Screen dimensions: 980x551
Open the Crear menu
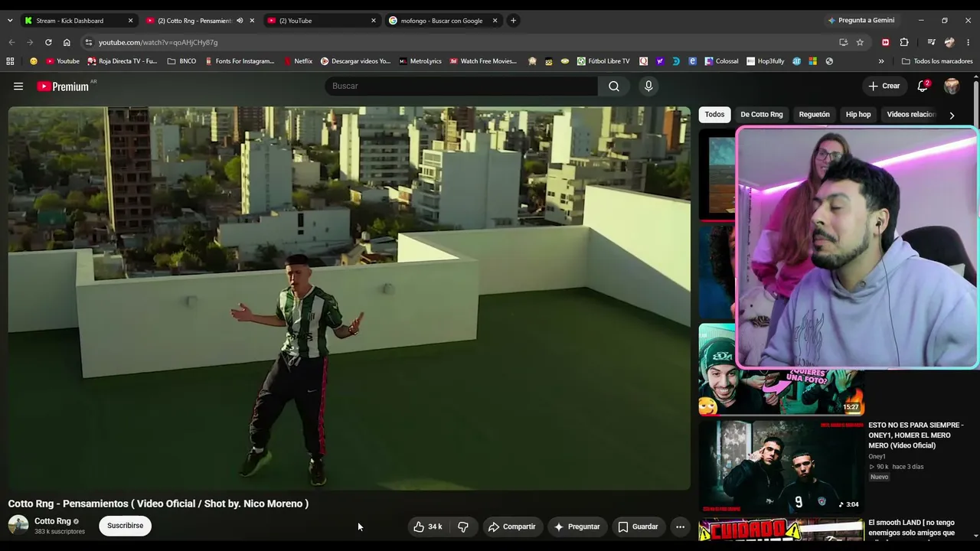click(x=884, y=86)
